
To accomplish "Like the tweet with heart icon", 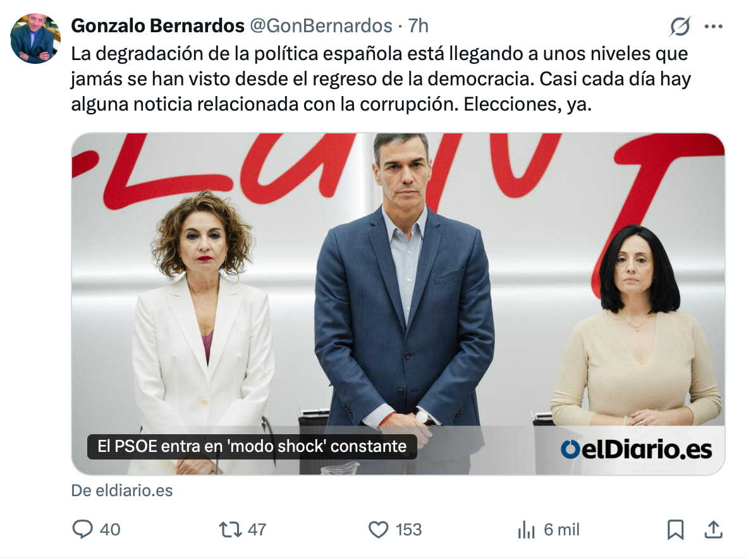I will 378,530.
